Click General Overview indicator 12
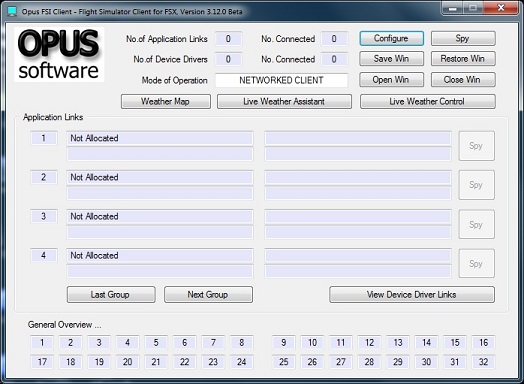Viewport: 524px width, 384px height. 369,343
